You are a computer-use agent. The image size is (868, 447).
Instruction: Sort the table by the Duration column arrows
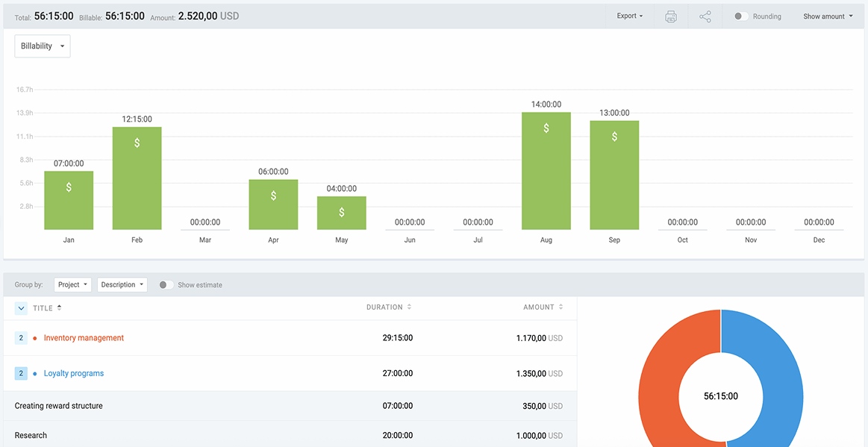pyautogui.click(x=408, y=307)
